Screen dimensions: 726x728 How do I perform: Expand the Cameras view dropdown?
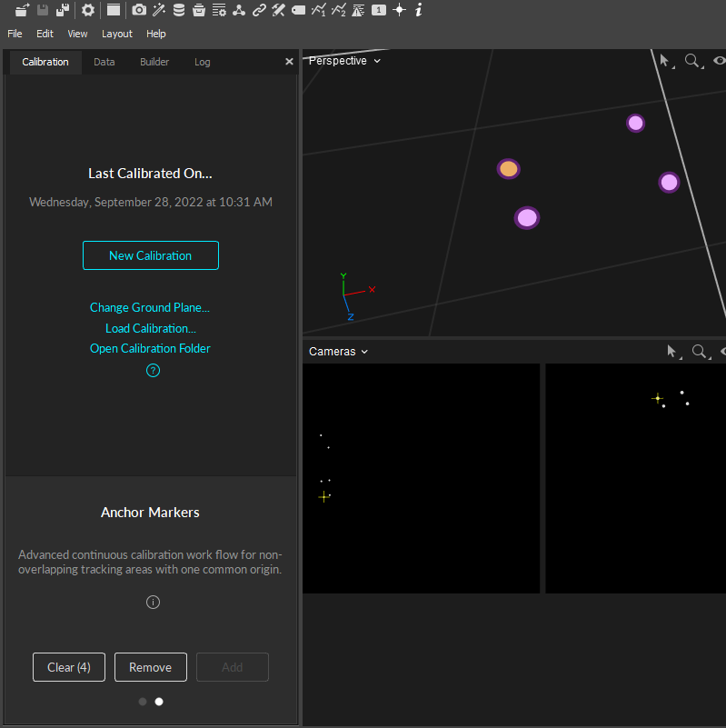pyautogui.click(x=338, y=352)
